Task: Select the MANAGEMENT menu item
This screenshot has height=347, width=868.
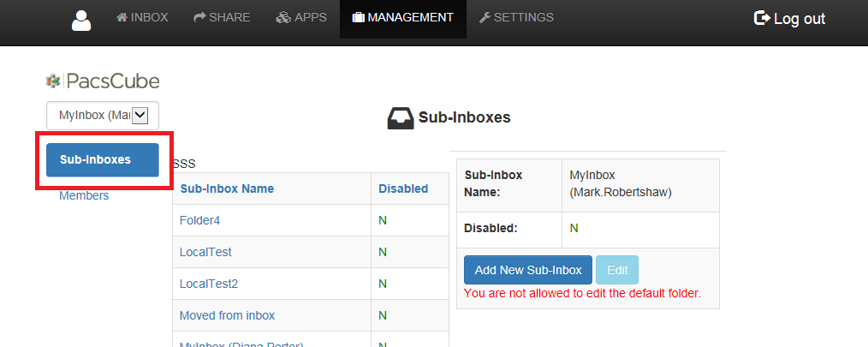Action: [x=403, y=19]
